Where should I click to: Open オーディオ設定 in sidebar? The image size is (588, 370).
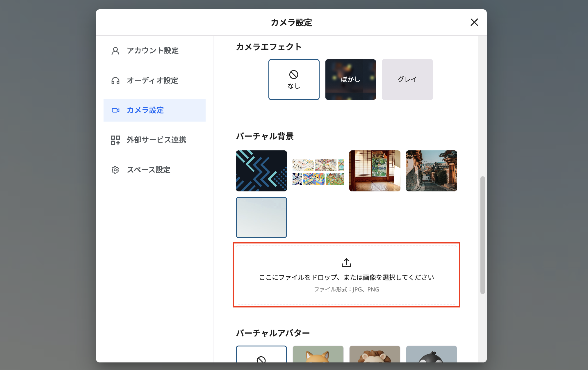(x=154, y=81)
